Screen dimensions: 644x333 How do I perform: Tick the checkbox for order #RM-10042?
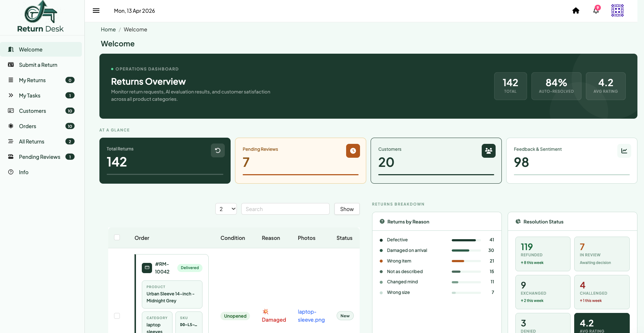point(117,316)
